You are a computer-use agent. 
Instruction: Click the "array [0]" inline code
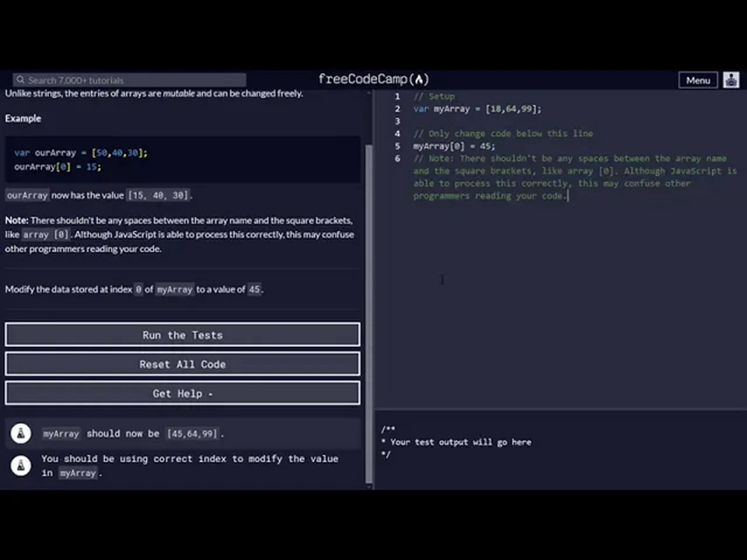click(x=46, y=235)
